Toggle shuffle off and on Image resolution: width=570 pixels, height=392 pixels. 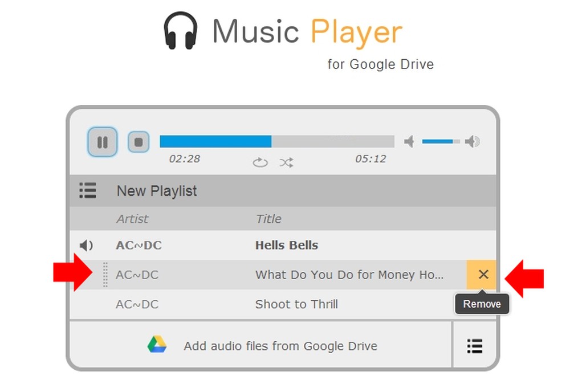286,162
